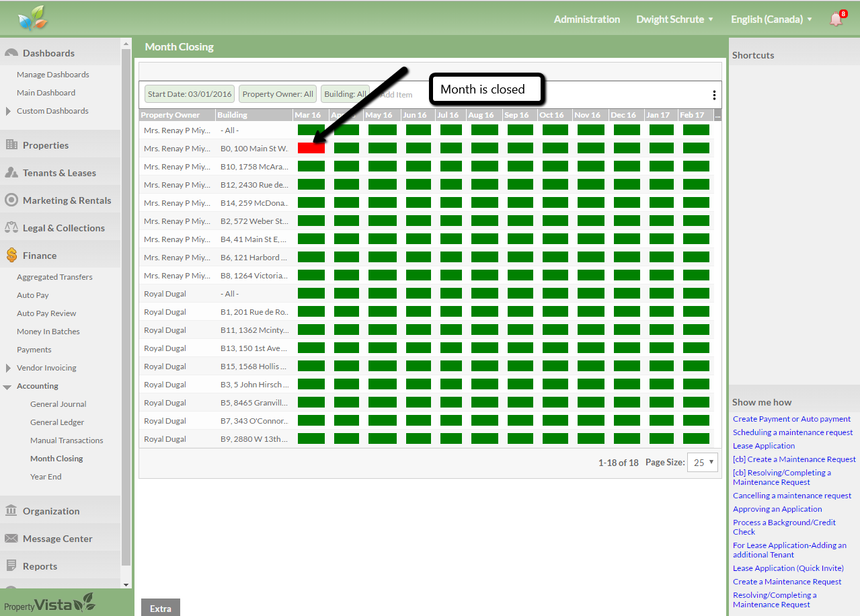Image resolution: width=860 pixels, height=616 pixels.
Task: Click the Extra button at bottom
Action: [160, 608]
